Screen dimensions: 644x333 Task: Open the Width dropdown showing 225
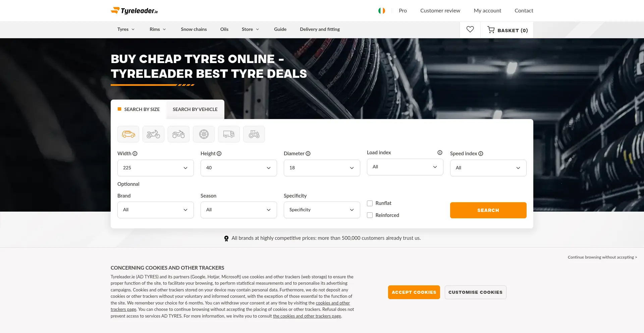point(155,168)
